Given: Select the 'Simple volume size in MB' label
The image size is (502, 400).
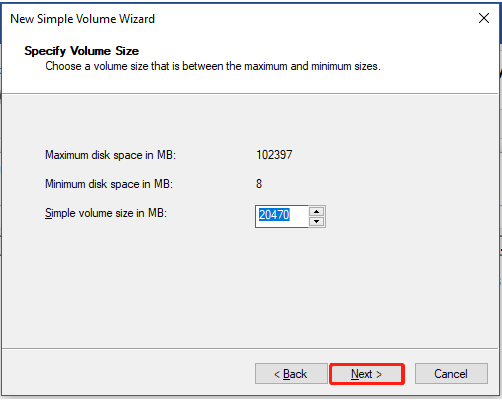Looking at the screenshot, I should pyautogui.click(x=106, y=213).
